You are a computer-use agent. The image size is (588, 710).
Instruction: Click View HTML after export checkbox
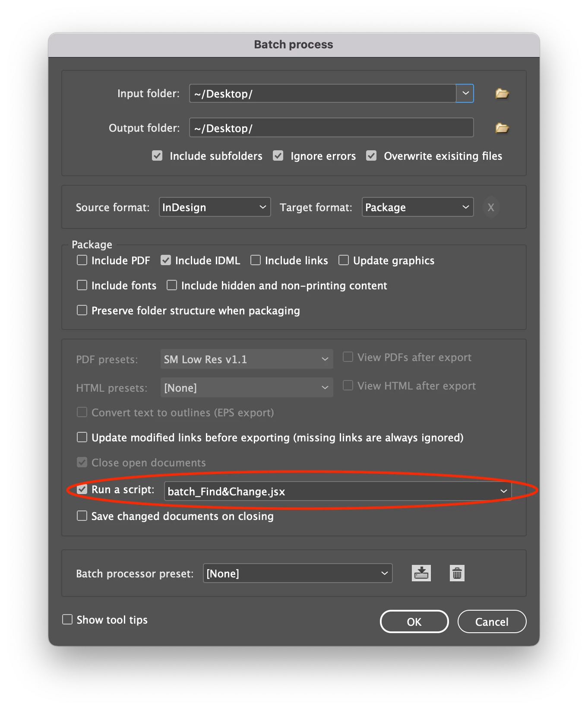coord(348,385)
